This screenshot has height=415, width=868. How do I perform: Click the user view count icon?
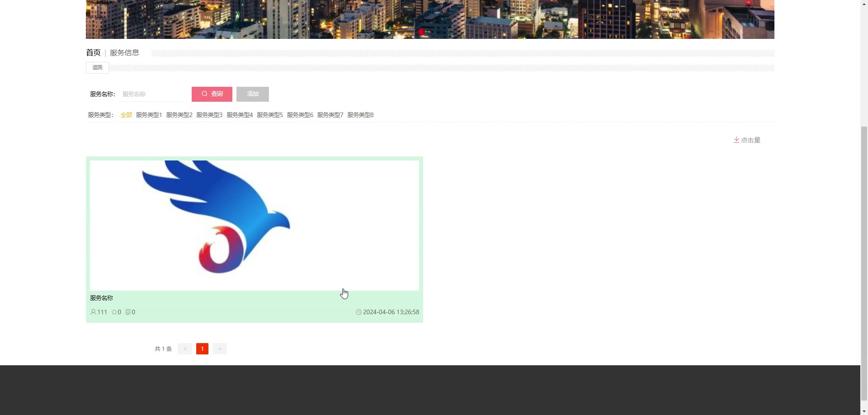point(93,312)
